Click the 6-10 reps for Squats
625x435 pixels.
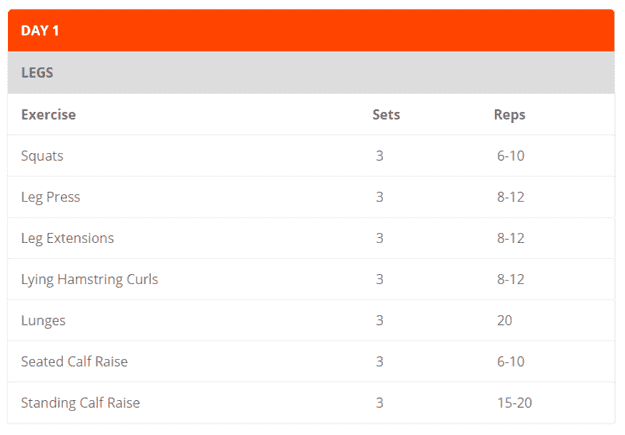click(x=510, y=156)
